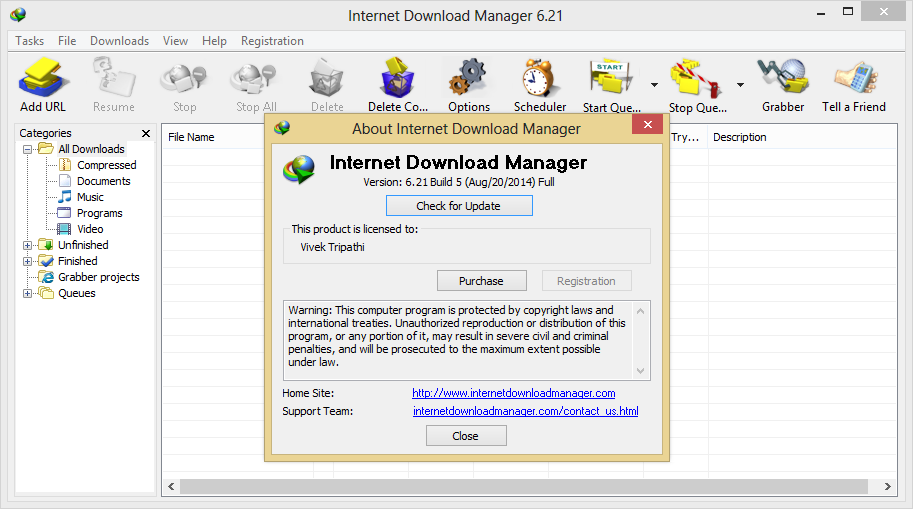Image resolution: width=913 pixels, height=509 pixels.
Task: Click the Check for Update button
Action: tap(459, 206)
